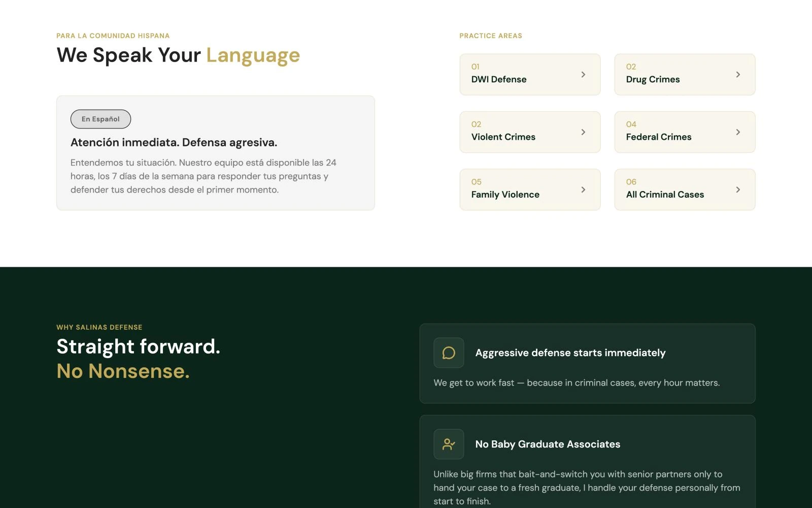The height and width of the screenshot is (508, 812).
Task: Click the chat bubble icon beside Aggressive defense
Action: [449, 353]
